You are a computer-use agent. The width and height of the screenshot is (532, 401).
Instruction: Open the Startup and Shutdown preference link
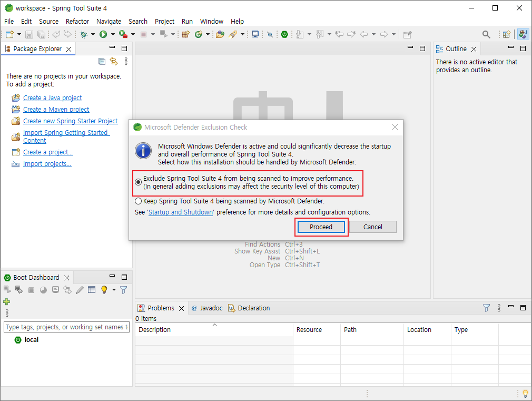(181, 212)
